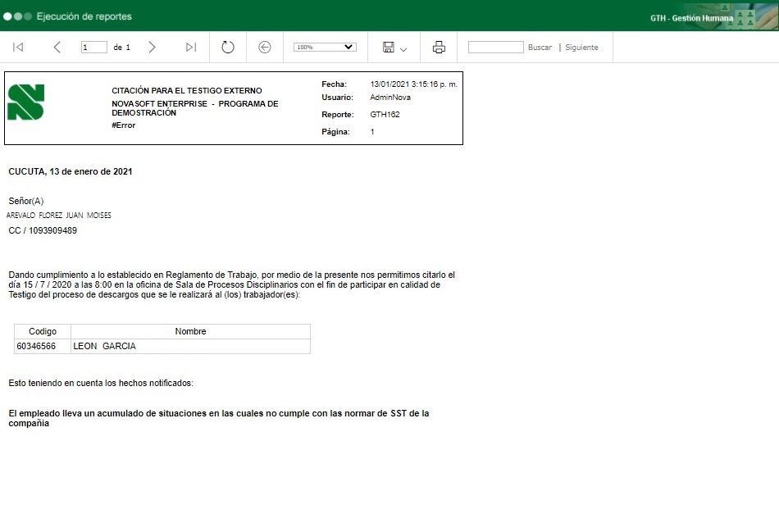Select the Página label in header

point(336,132)
